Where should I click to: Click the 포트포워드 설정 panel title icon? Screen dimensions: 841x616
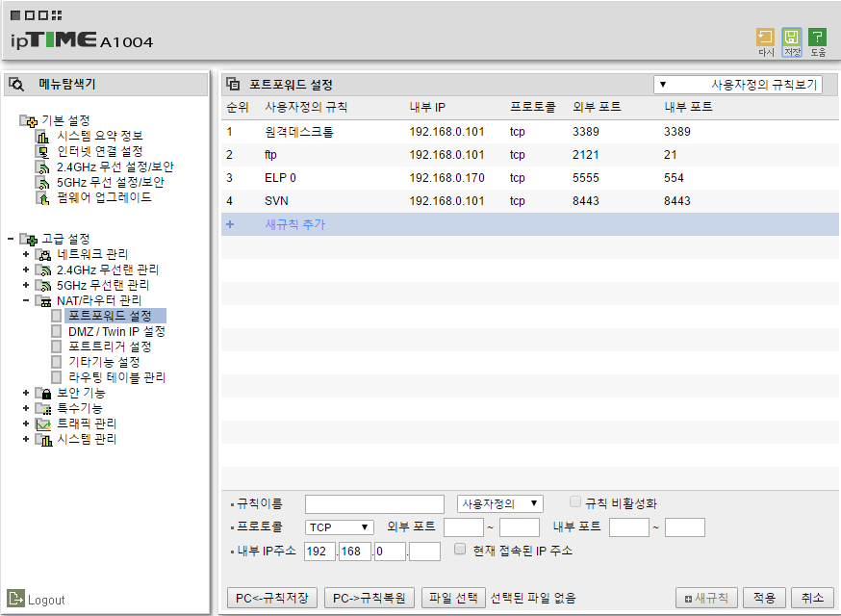click(x=233, y=84)
